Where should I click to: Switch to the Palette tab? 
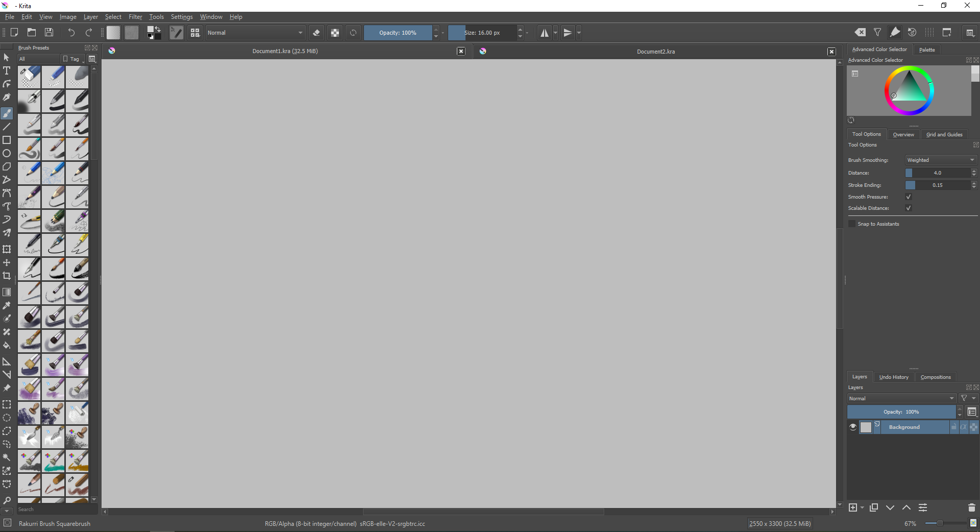click(927, 50)
